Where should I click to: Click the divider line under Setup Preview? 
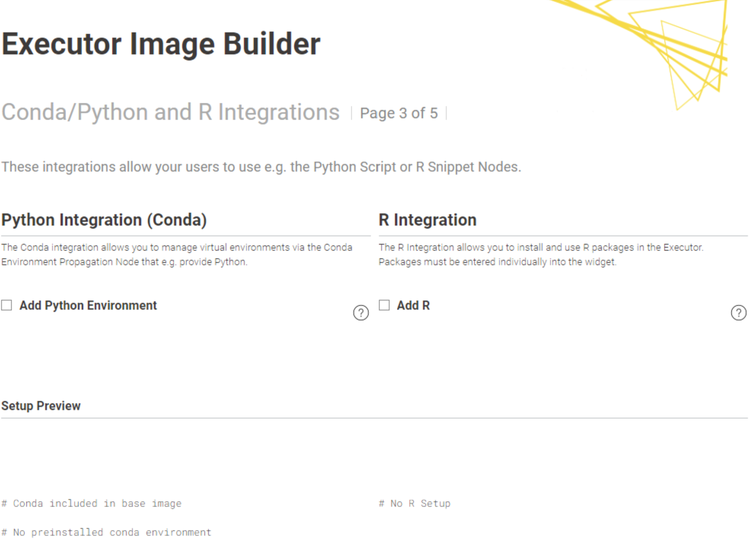374,418
